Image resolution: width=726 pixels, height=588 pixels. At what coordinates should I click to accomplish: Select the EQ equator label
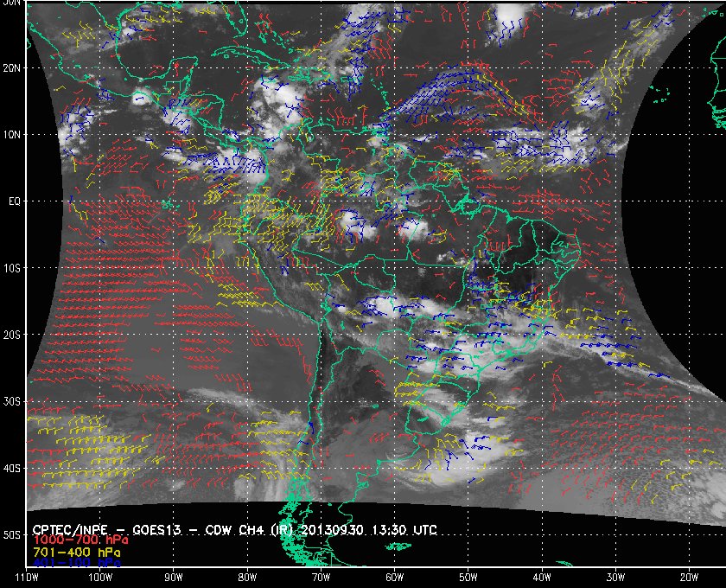pos(15,201)
